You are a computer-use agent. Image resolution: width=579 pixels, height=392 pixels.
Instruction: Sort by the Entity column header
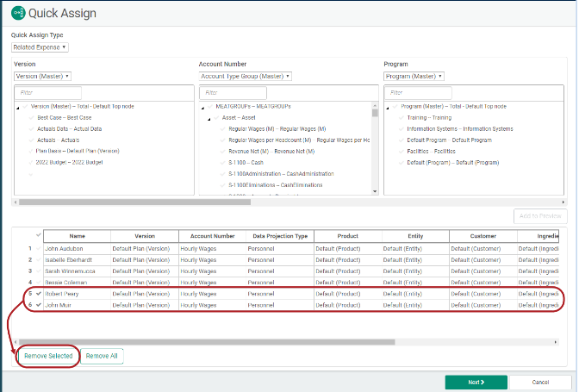pos(415,236)
